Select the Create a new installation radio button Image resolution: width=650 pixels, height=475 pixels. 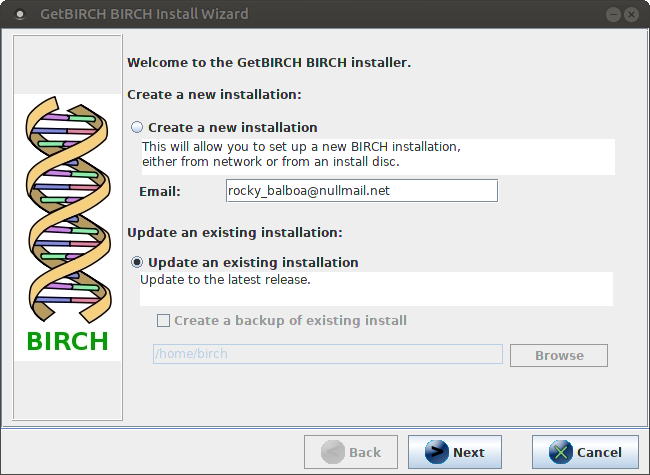click(x=137, y=128)
